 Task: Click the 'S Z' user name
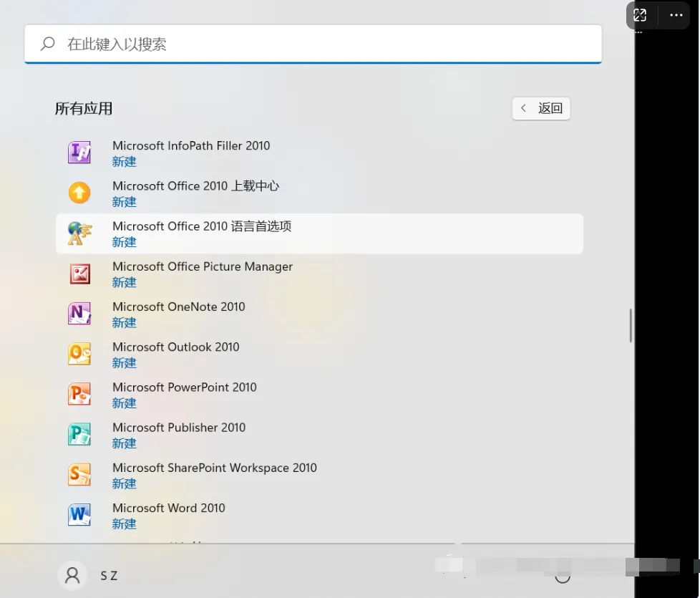(x=109, y=576)
